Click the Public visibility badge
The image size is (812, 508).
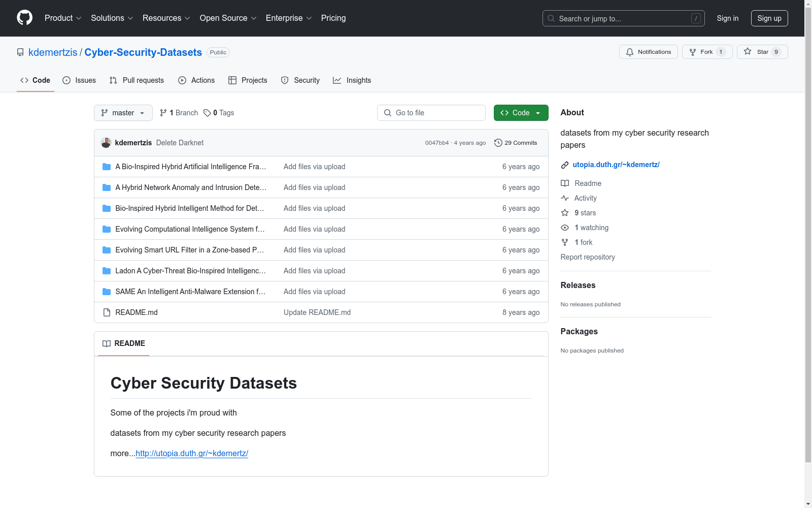click(x=218, y=52)
